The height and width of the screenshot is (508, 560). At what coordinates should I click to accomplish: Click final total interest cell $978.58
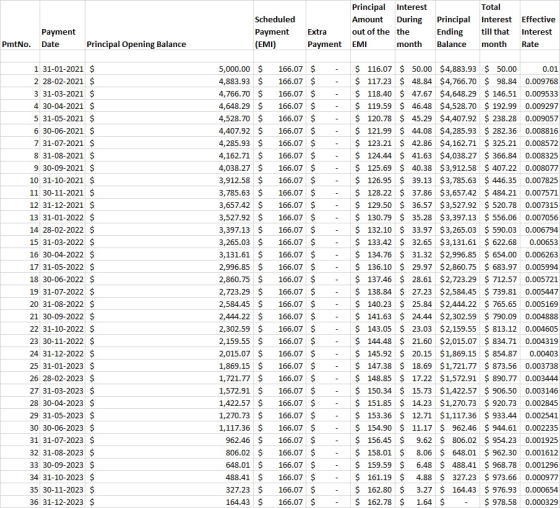[500, 502]
